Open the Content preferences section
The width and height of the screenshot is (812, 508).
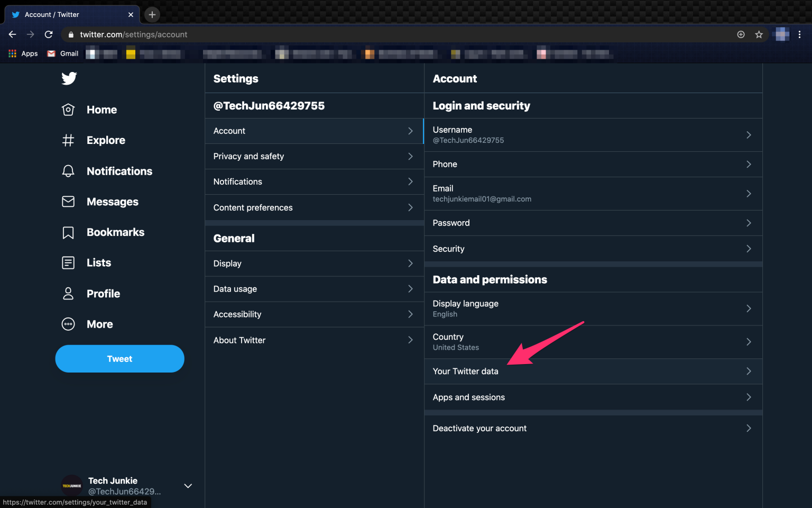coord(314,207)
